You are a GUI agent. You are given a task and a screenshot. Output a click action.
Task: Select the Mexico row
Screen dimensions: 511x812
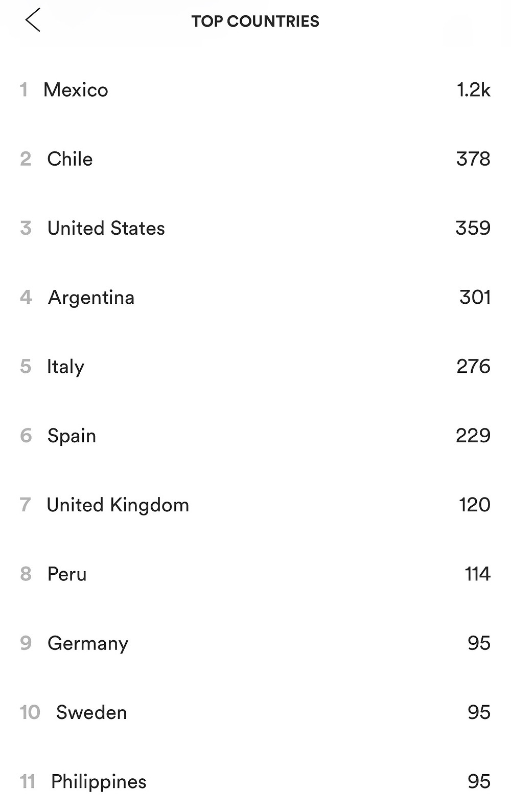point(255,90)
